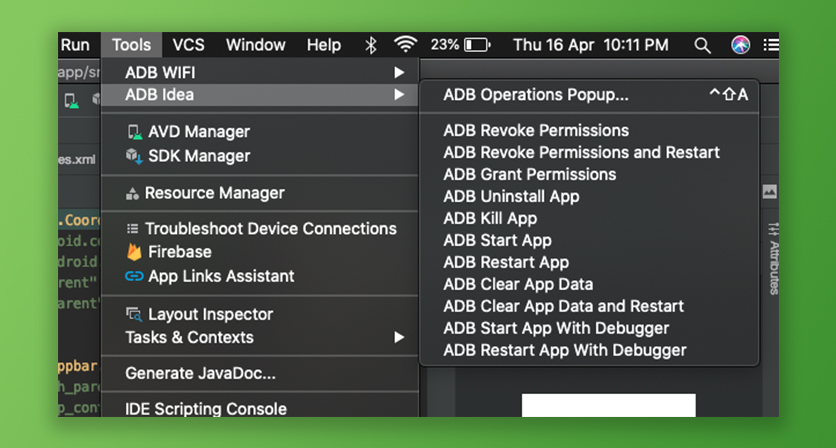The width and height of the screenshot is (836, 448).
Task: Click the Layout Inspector icon
Action: [x=134, y=315]
